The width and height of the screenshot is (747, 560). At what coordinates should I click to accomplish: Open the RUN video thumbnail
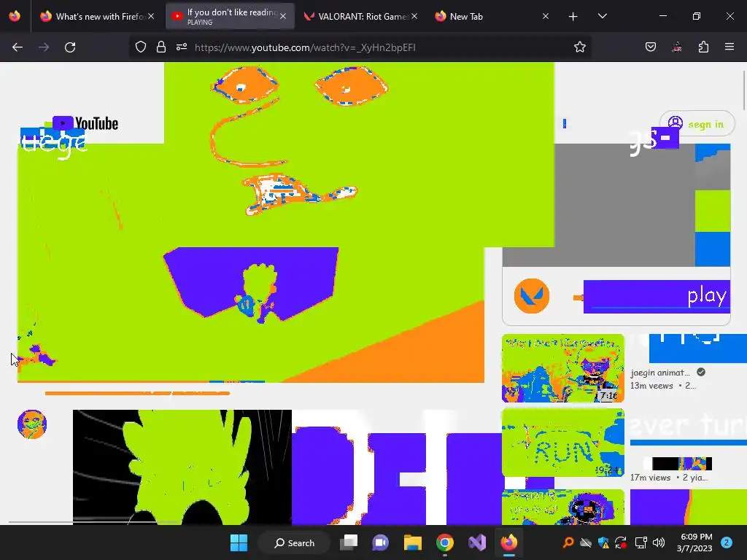(562, 443)
